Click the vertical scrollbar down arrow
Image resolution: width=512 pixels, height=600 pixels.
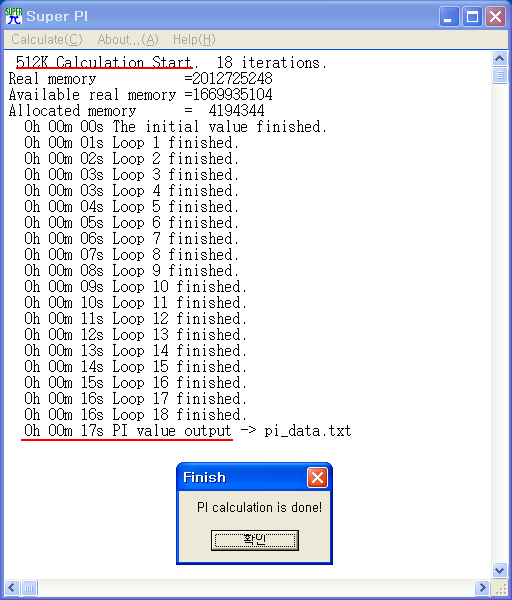[500, 571]
